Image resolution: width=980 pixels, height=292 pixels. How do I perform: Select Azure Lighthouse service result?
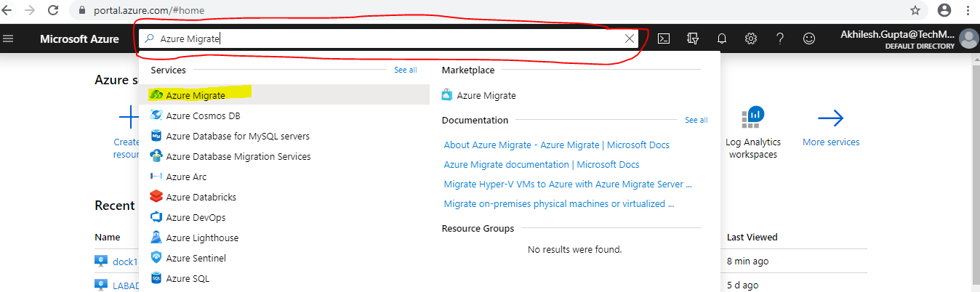point(284,238)
